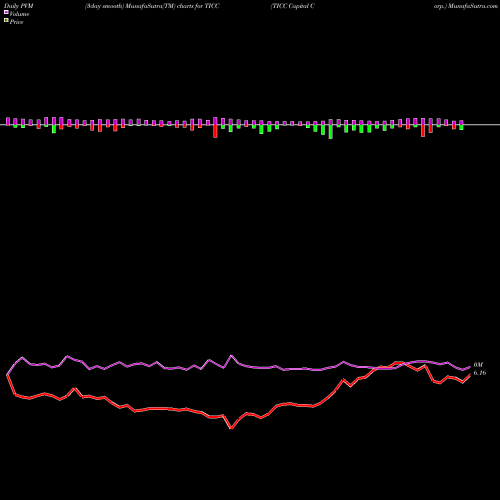Image resolution: width=500 pixels, height=500 pixels.
Task: Click the highest peak of the magenta volume line
Action: [232, 356]
